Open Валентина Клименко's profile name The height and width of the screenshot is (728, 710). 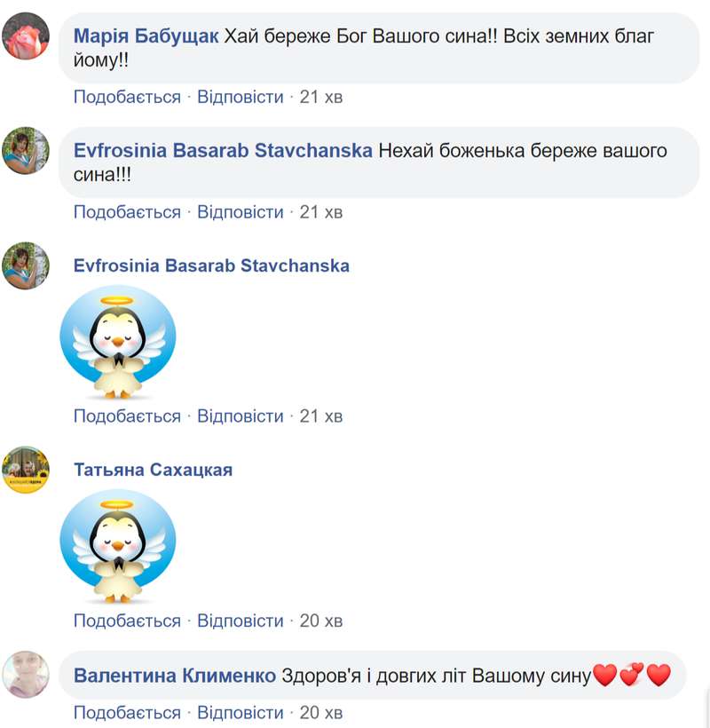[175, 676]
